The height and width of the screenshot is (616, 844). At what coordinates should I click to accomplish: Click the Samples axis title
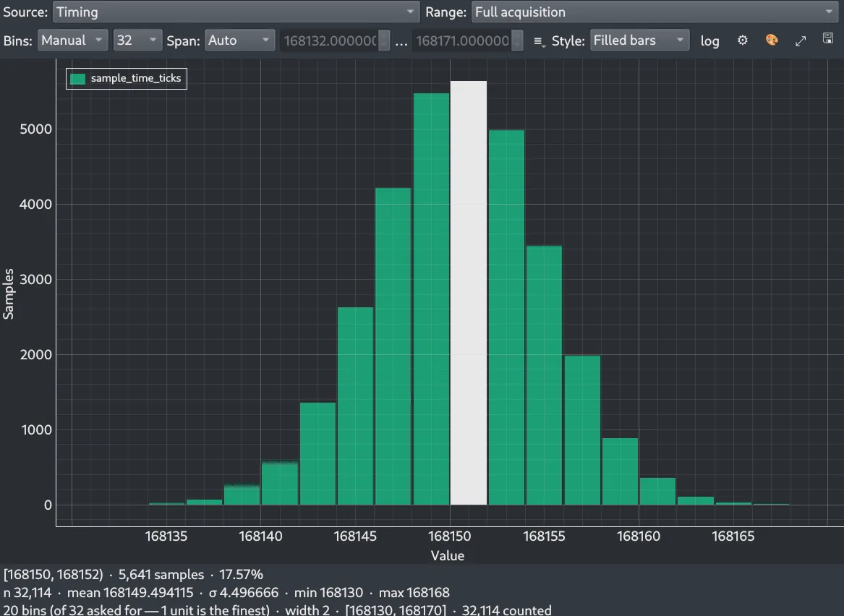pos(8,294)
